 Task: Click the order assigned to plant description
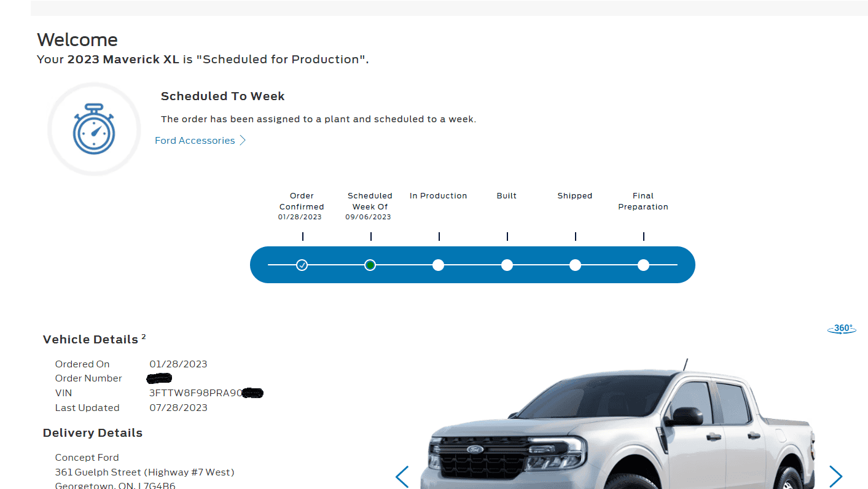tap(318, 119)
